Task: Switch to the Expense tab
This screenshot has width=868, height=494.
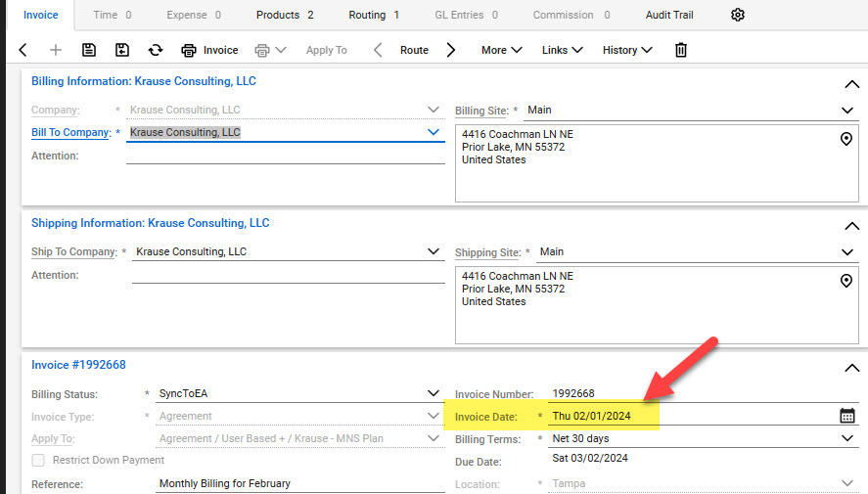Action: (194, 15)
